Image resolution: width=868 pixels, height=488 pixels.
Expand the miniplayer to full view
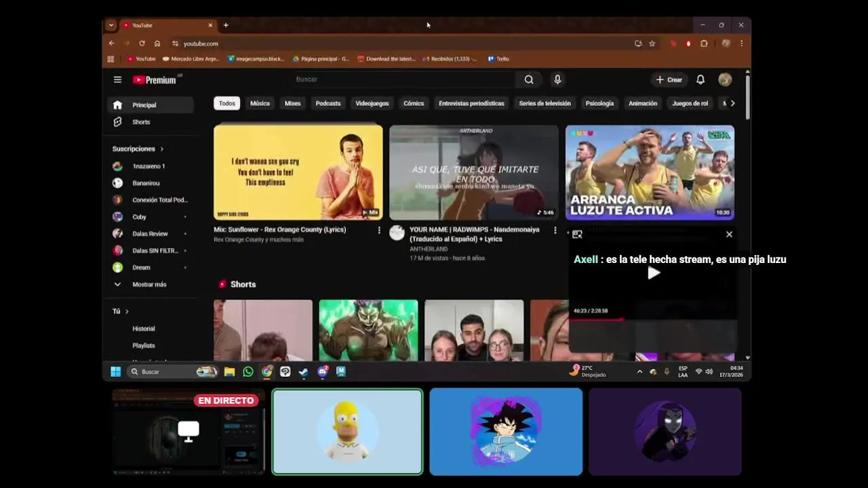point(577,235)
